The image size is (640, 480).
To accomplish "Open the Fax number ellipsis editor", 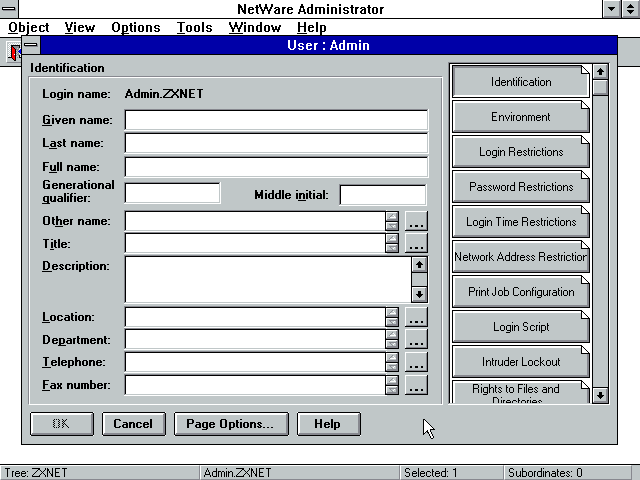I will (416, 385).
